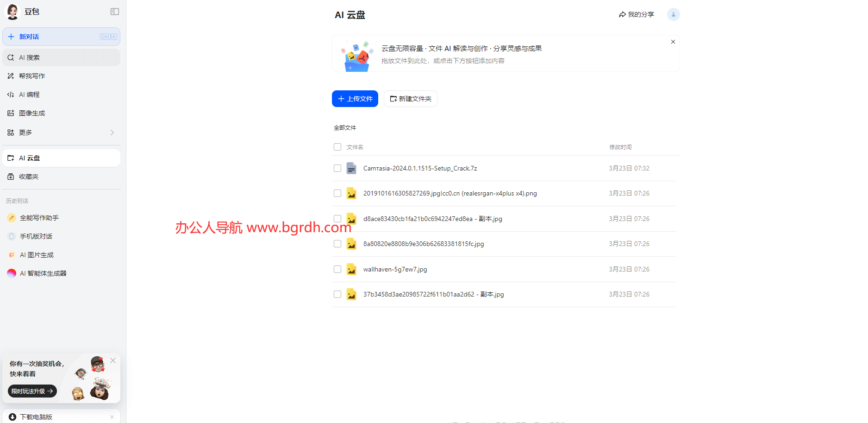Close the lottery promotion card
This screenshot has width=868, height=423.
pyautogui.click(x=113, y=360)
